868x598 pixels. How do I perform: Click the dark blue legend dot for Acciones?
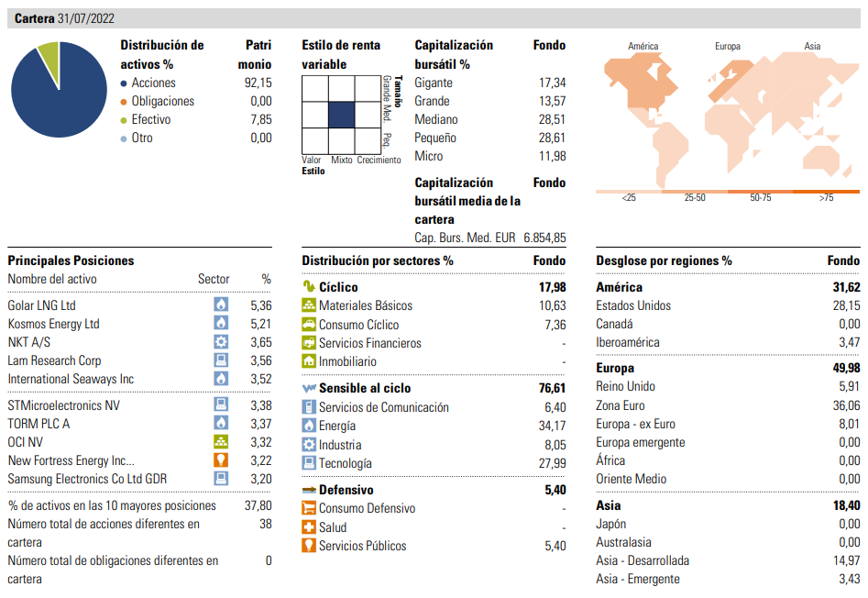point(124,83)
